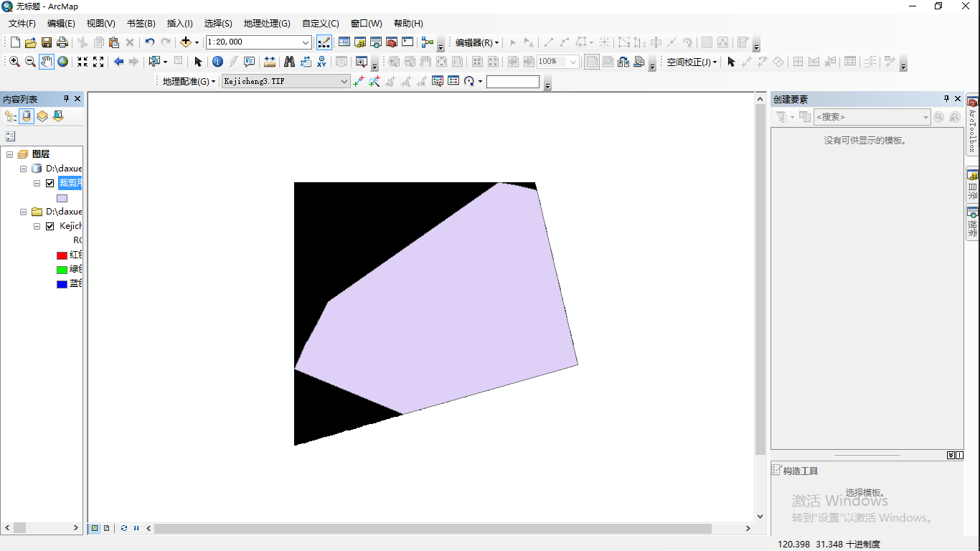Open the 编辑器(R) toolbar menu

click(x=477, y=42)
